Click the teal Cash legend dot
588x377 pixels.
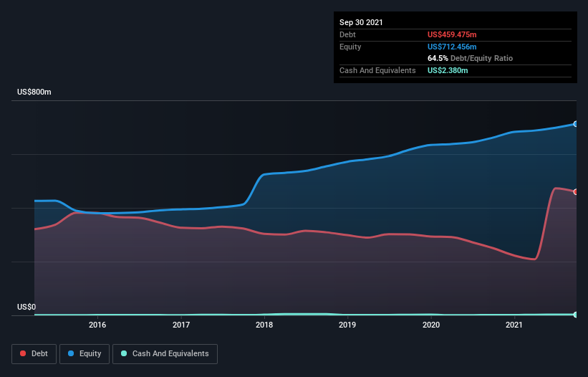click(x=124, y=353)
